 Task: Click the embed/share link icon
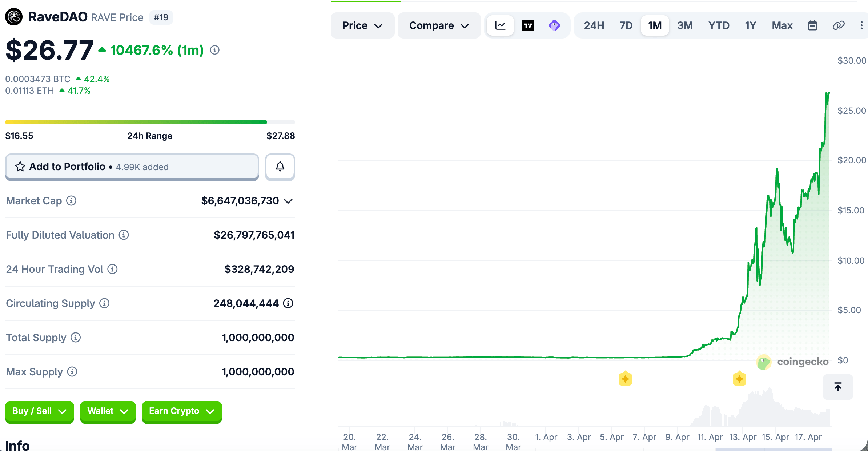pos(838,25)
